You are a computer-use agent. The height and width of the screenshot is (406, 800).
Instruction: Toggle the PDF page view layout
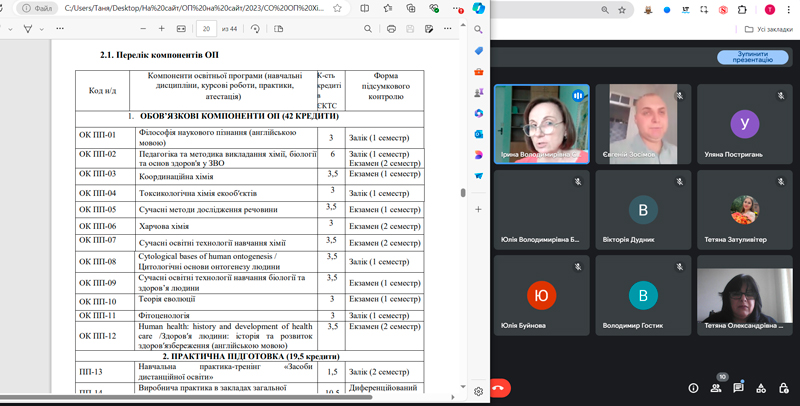(277, 29)
